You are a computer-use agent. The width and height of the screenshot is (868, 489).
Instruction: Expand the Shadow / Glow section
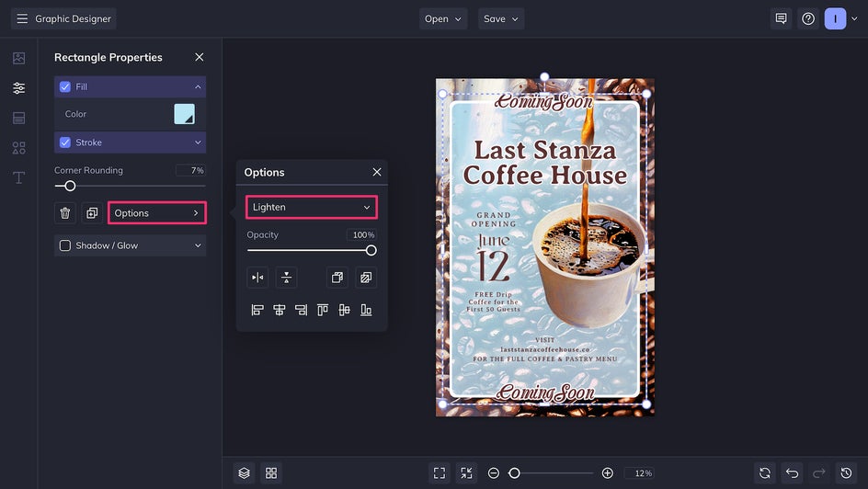click(x=198, y=245)
